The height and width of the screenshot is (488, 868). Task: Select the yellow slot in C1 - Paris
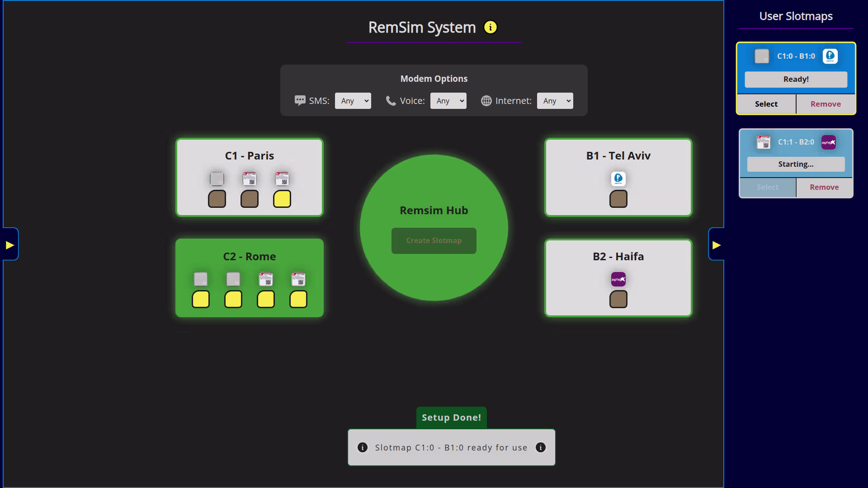(x=282, y=199)
